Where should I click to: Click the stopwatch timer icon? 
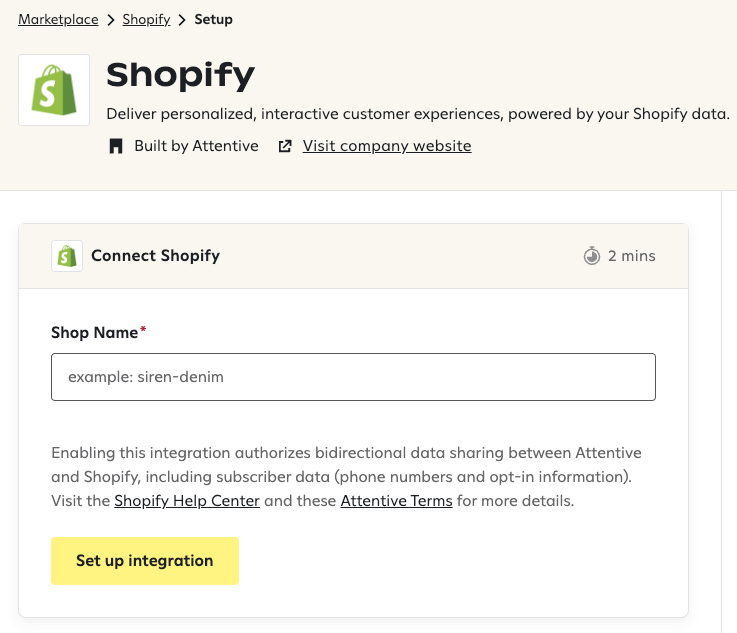tap(592, 256)
